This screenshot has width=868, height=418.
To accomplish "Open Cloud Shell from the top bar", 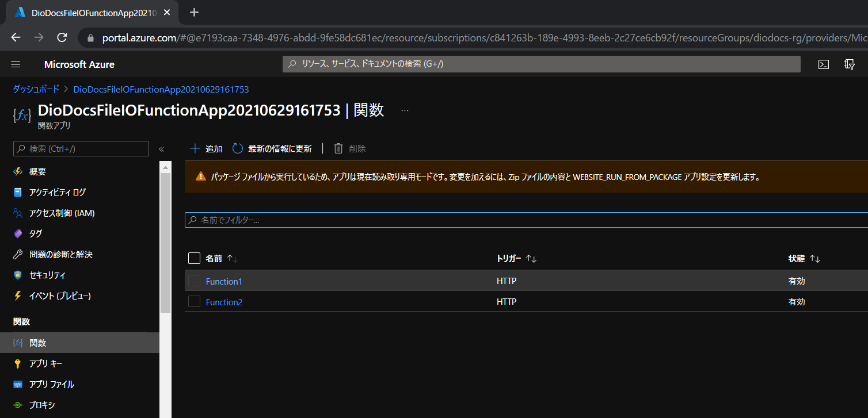I will click(824, 64).
